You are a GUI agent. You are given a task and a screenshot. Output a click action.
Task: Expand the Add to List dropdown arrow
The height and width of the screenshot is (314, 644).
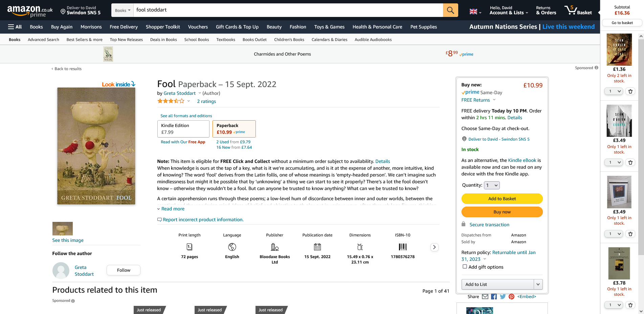538,284
